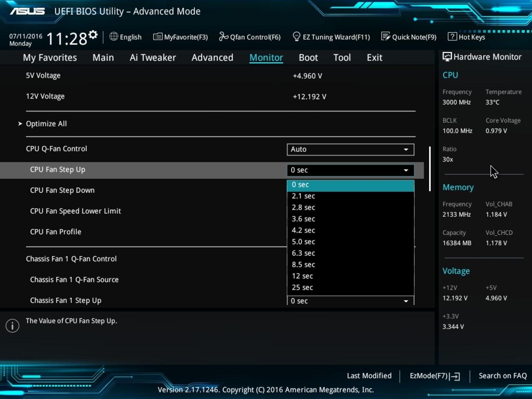Open Quick Note notepad icon
The image size is (532, 399).
386,36
